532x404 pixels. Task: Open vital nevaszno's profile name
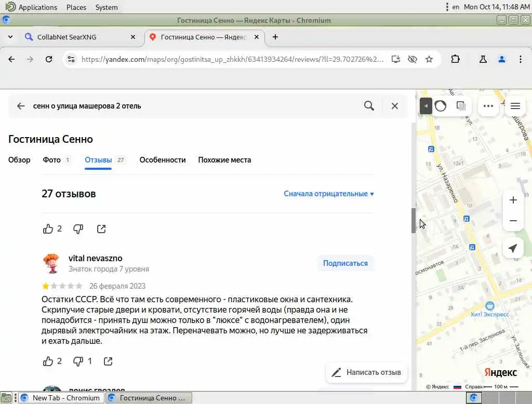click(96, 258)
